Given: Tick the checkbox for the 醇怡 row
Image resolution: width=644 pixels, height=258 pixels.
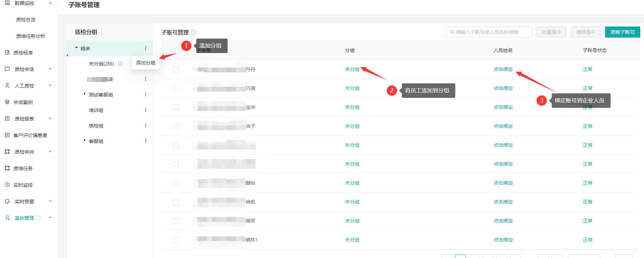Looking at the screenshot, I should [176, 183].
